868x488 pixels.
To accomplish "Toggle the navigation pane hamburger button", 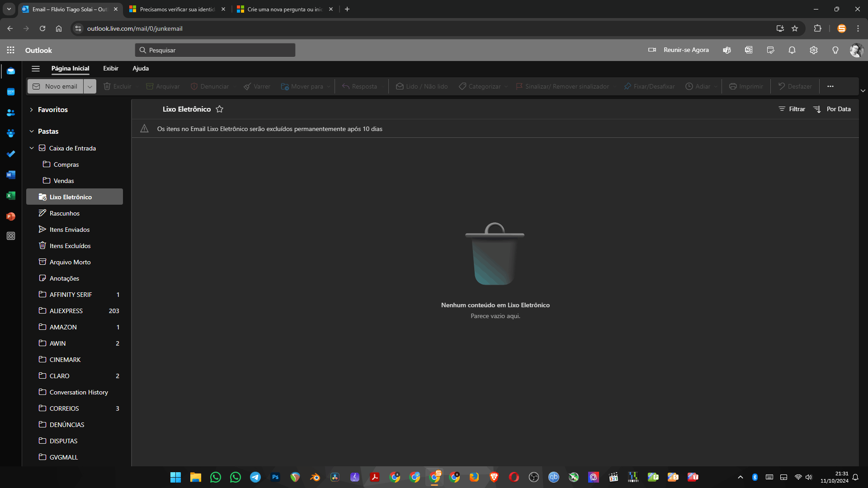I will tap(36, 69).
